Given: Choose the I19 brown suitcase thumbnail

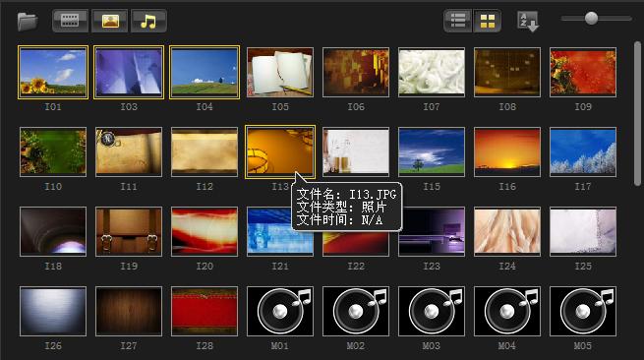Looking at the screenshot, I should [x=129, y=232].
